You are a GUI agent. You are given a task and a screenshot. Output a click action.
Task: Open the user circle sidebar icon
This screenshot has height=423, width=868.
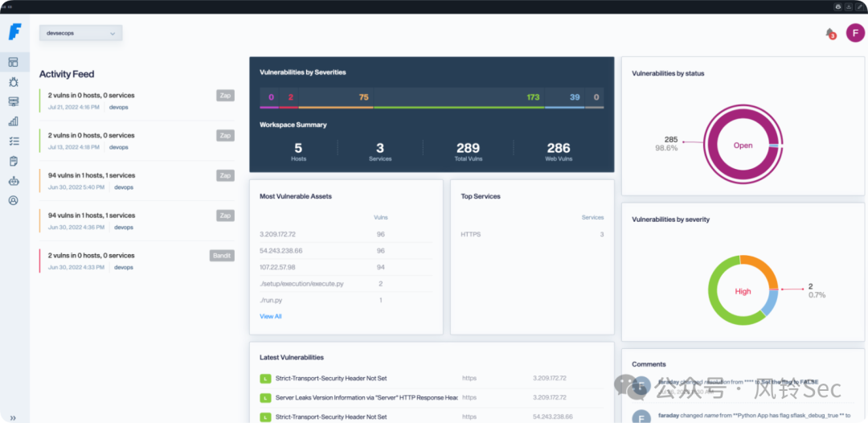click(14, 200)
